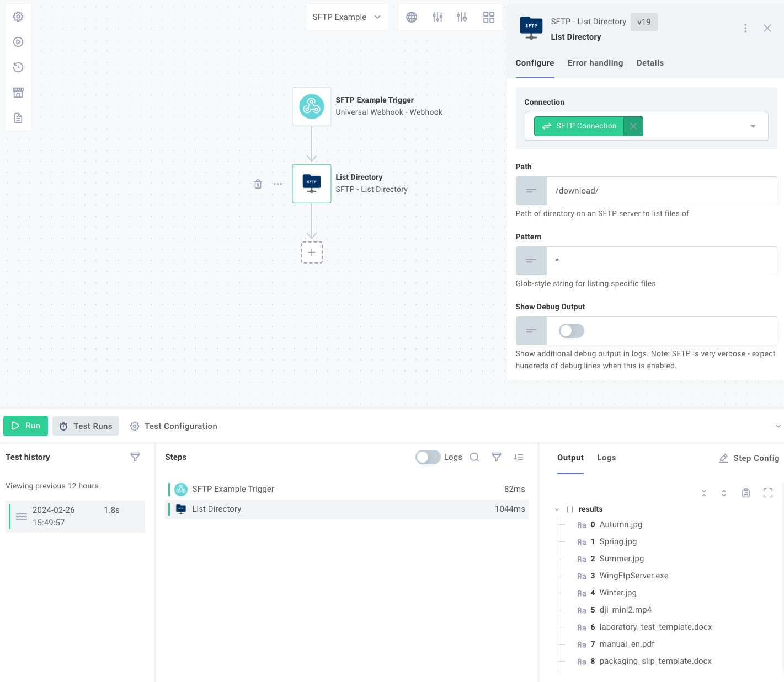This screenshot has width=784, height=682.
Task: Filter the test history results
Action: [135, 457]
